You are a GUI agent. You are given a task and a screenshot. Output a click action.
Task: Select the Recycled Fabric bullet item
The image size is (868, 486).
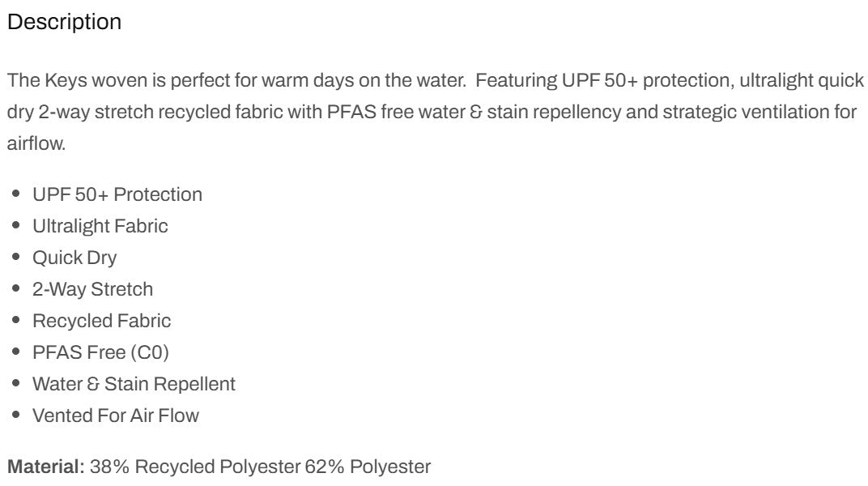point(102,321)
